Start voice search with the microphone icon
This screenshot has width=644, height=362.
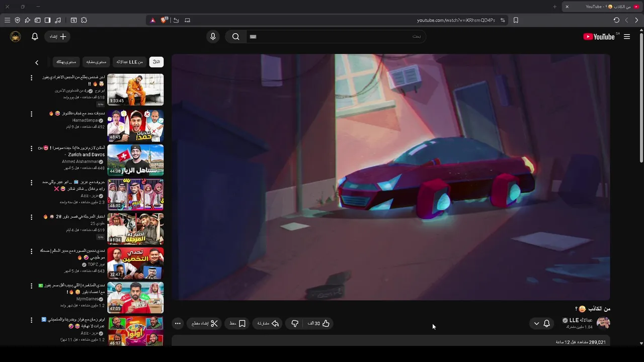[x=213, y=36]
